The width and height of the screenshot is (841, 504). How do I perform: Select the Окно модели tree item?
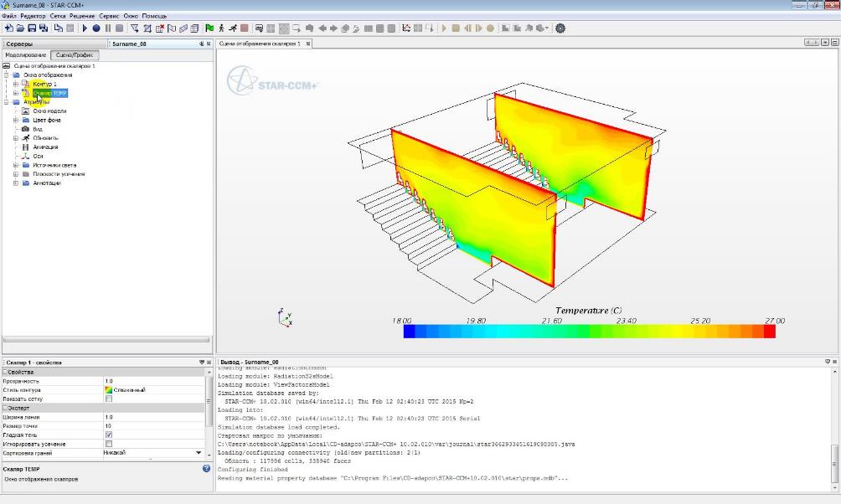click(x=49, y=111)
